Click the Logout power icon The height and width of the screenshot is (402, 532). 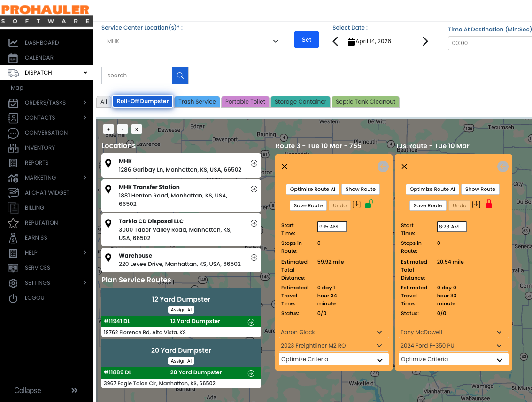click(x=13, y=298)
